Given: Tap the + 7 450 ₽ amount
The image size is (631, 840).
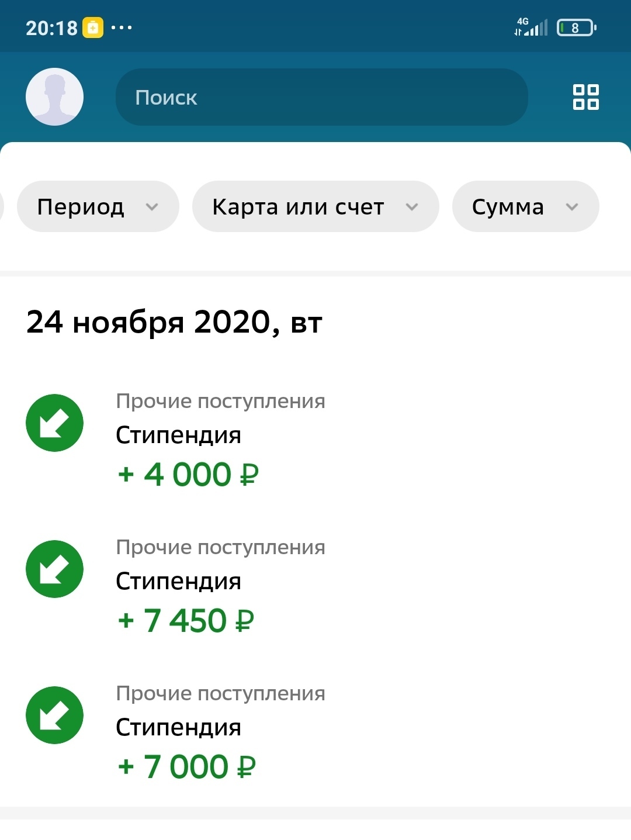Looking at the screenshot, I should (186, 620).
